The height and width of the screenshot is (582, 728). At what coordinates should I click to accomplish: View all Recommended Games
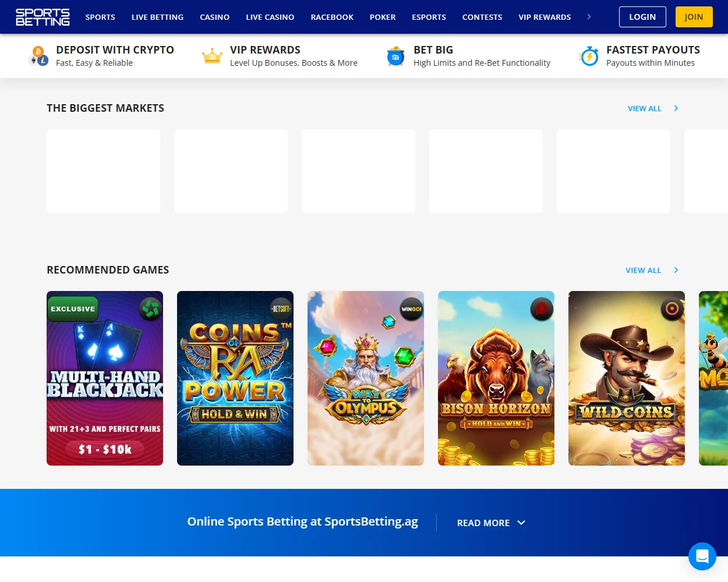pos(643,270)
